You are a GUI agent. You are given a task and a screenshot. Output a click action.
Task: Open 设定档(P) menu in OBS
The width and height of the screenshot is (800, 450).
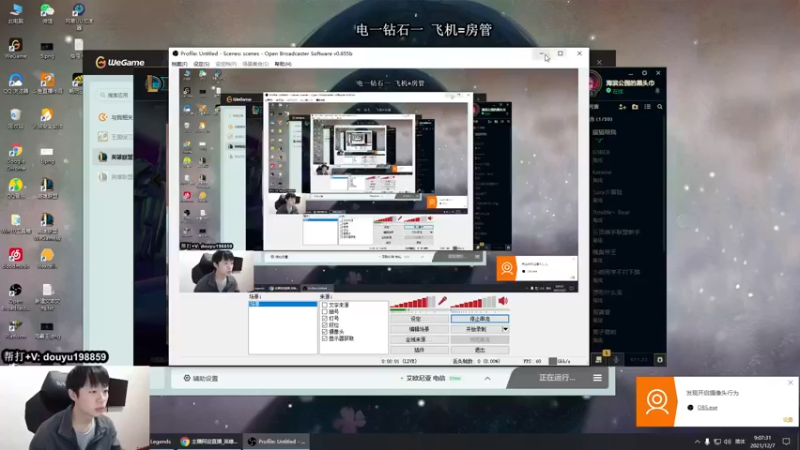[x=226, y=64]
